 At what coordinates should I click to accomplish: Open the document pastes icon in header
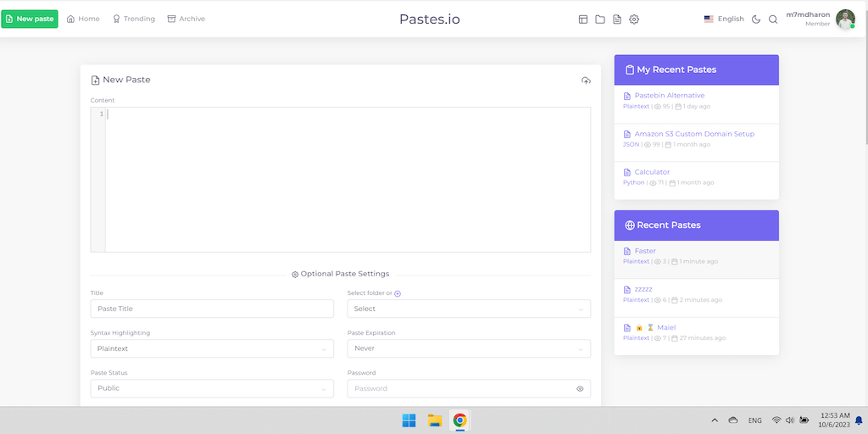coord(617,19)
